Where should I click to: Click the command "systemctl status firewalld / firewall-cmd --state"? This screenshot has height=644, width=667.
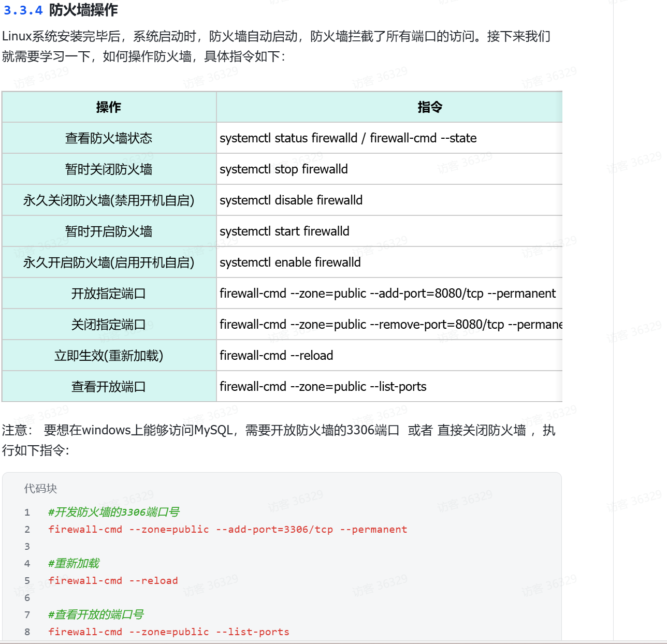[348, 138]
